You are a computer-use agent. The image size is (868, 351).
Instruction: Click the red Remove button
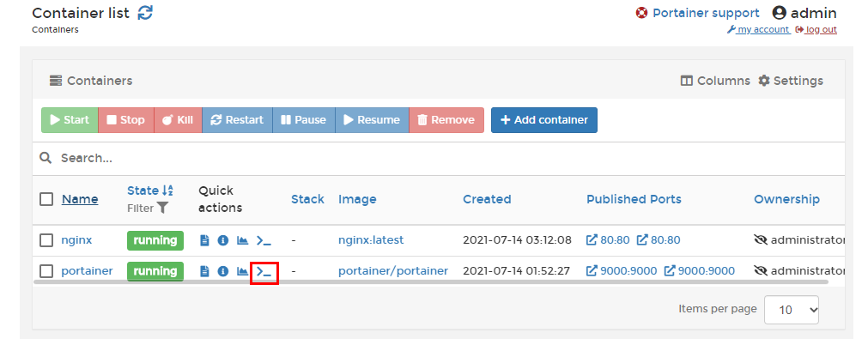(x=446, y=120)
